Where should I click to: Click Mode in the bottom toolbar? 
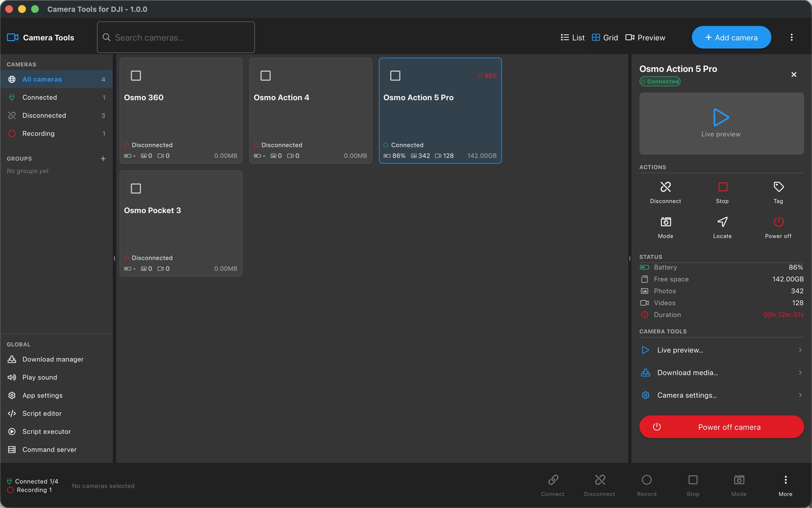(738, 485)
